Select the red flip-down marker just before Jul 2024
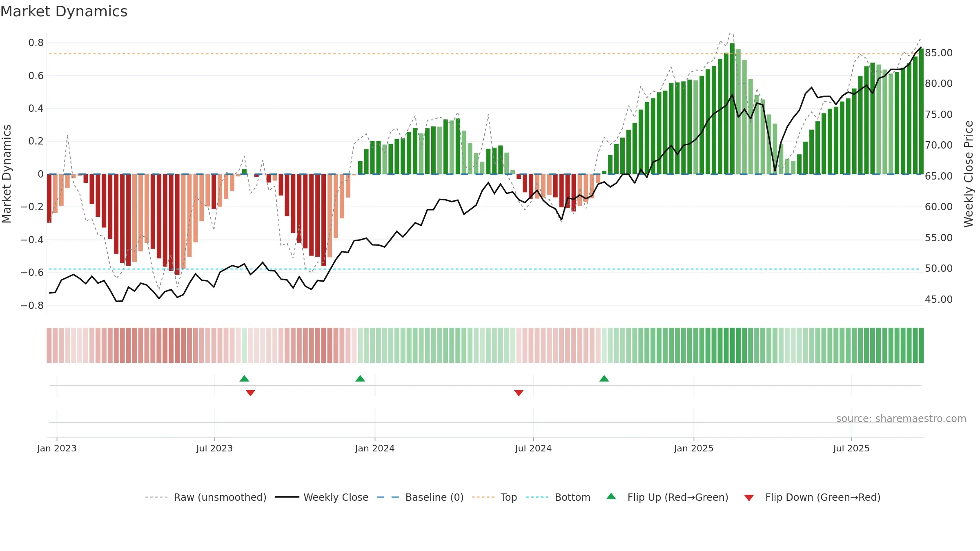This screenshot has height=551, width=980. pyautogui.click(x=519, y=393)
